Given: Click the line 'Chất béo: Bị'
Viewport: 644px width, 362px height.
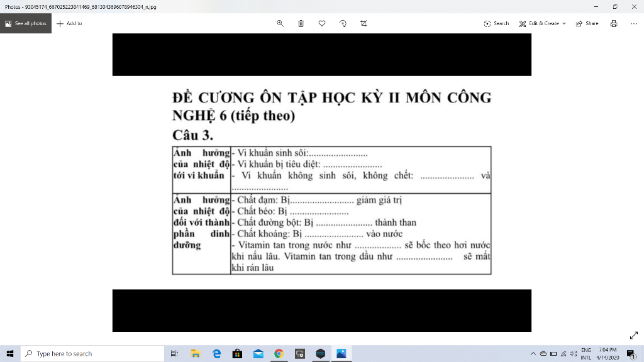Looking at the screenshot, I should click(290, 211).
